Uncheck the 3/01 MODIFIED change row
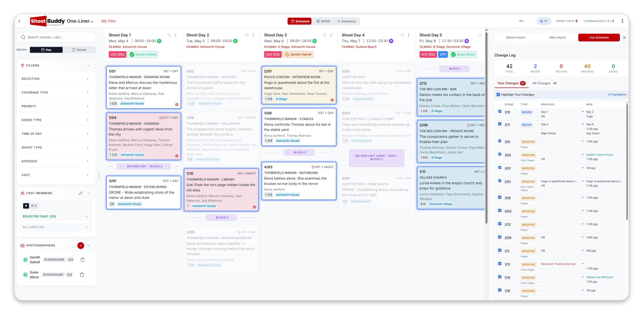The width and height of the screenshot is (644, 315). 500,168
